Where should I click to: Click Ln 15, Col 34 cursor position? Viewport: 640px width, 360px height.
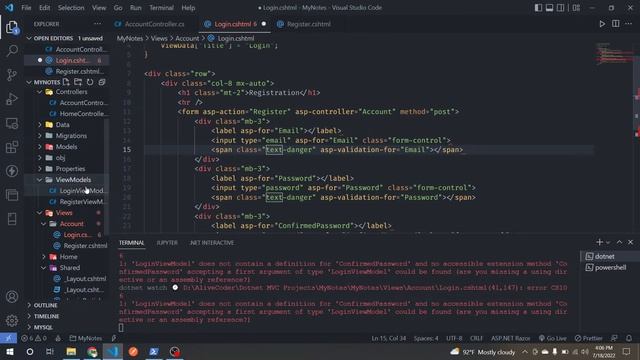click(389, 338)
